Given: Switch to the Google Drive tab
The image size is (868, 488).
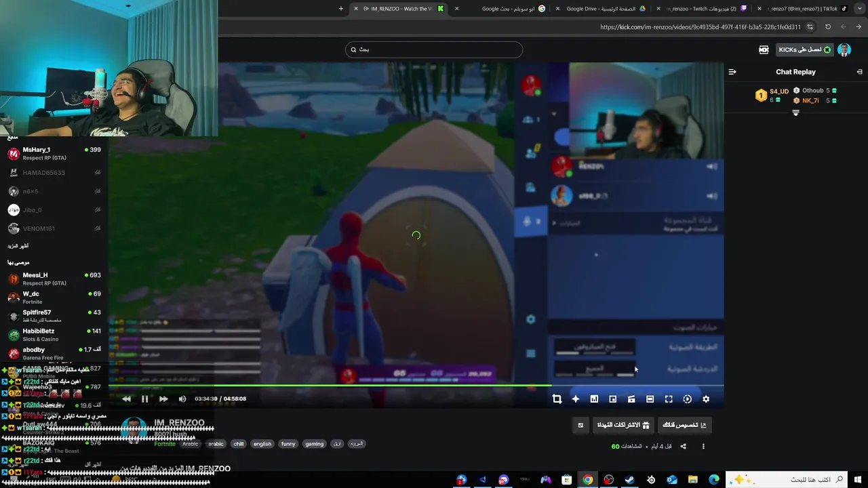Looking at the screenshot, I should coord(604,9).
